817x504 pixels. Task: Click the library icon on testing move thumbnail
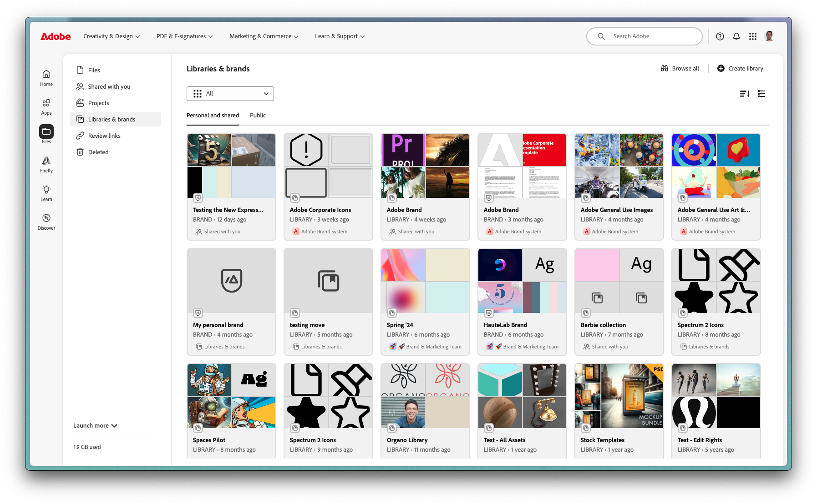pyautogui.click(x=328, y=281)
